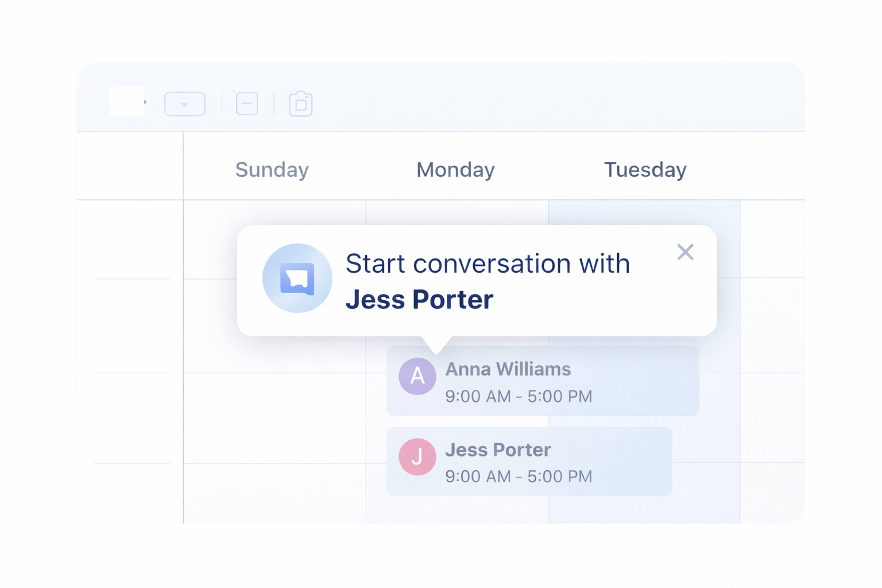
Task: Click the divider icon area in toolbar
Action: 223,103
